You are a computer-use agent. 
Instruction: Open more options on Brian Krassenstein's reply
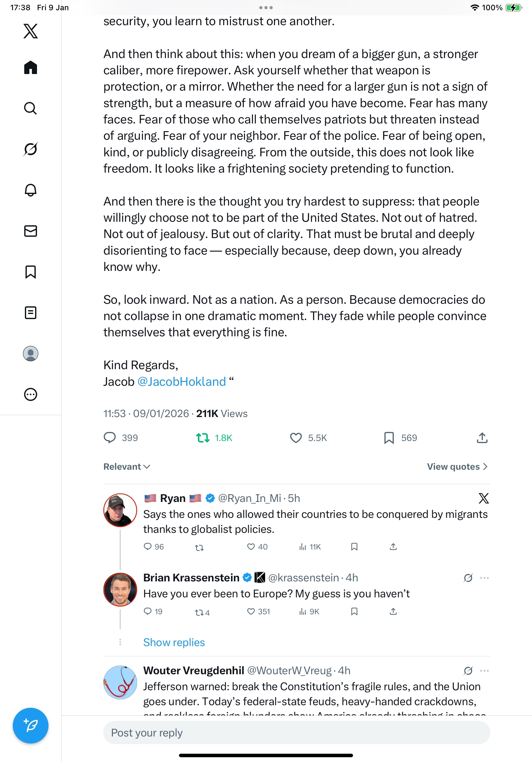coord(484,578)
